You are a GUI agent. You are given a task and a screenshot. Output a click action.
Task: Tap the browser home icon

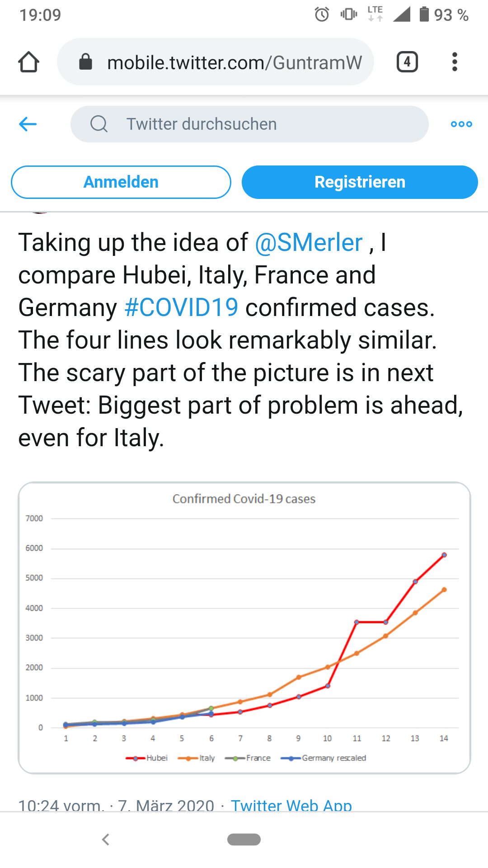tap(28, 62)
